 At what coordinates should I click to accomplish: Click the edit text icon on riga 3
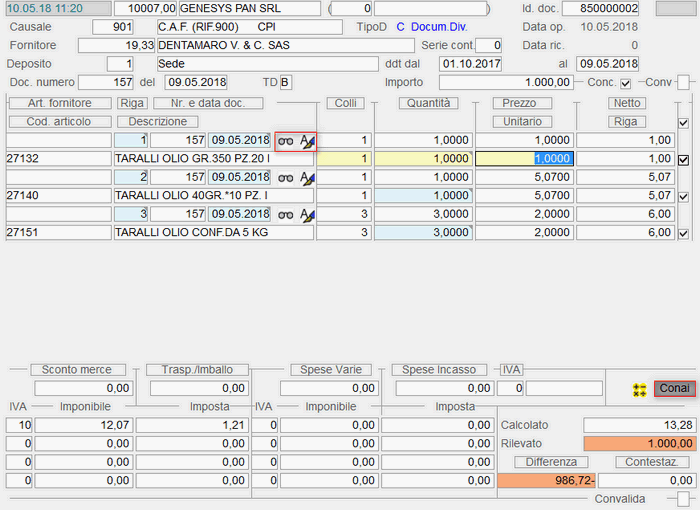307,215
